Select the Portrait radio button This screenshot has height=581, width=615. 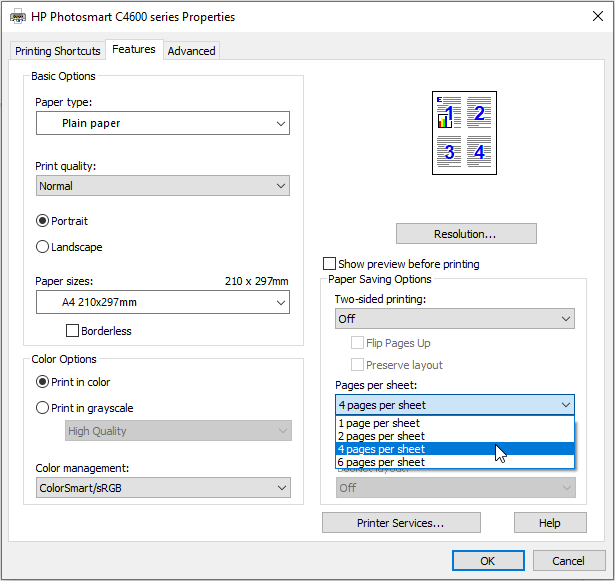pos(43,221)
